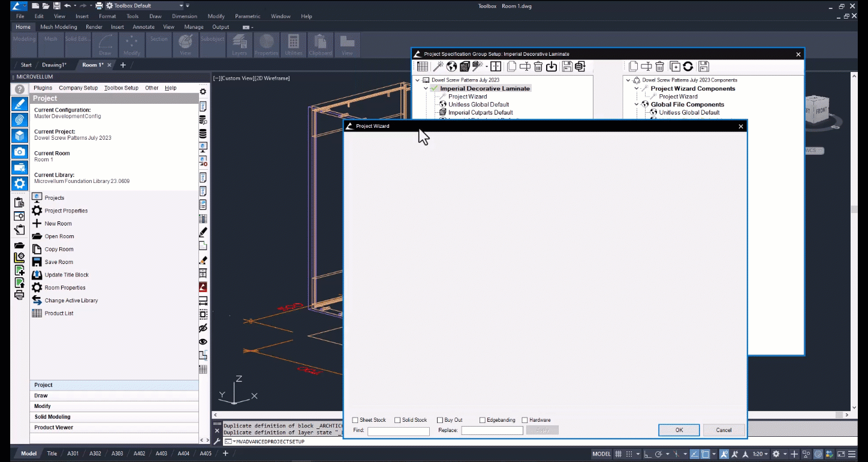This screenshot has width=868, height=462.
Task: Collapse the Global File Components node
Action: (x=637, y=104)
